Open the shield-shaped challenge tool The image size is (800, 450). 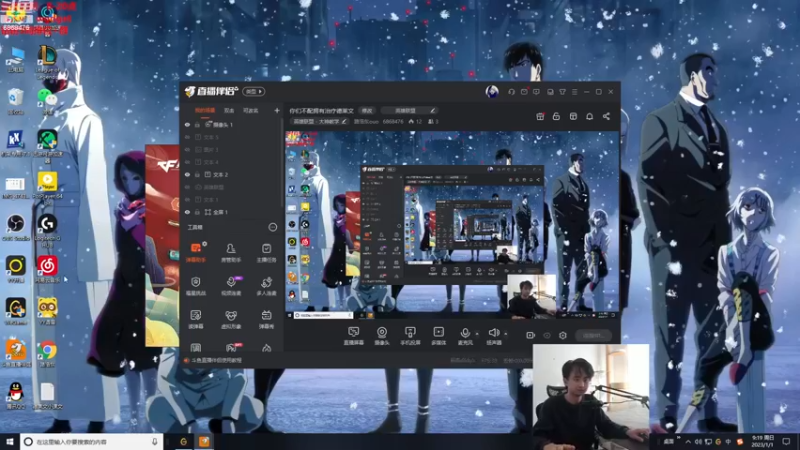(x=196, y=286)
